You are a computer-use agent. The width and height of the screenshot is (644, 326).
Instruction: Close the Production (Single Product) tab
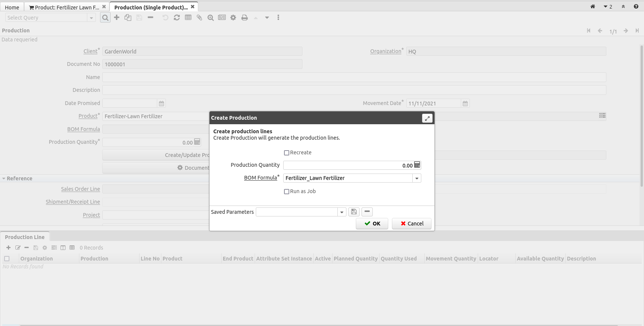click(x=193, y=6)
